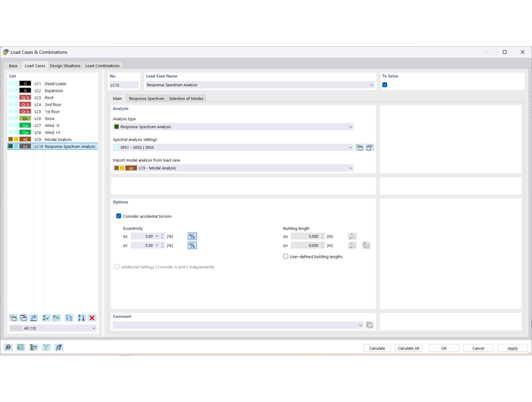Enable User-defined building lengths
Screen dimensions: 532x402
coord(286,256)
